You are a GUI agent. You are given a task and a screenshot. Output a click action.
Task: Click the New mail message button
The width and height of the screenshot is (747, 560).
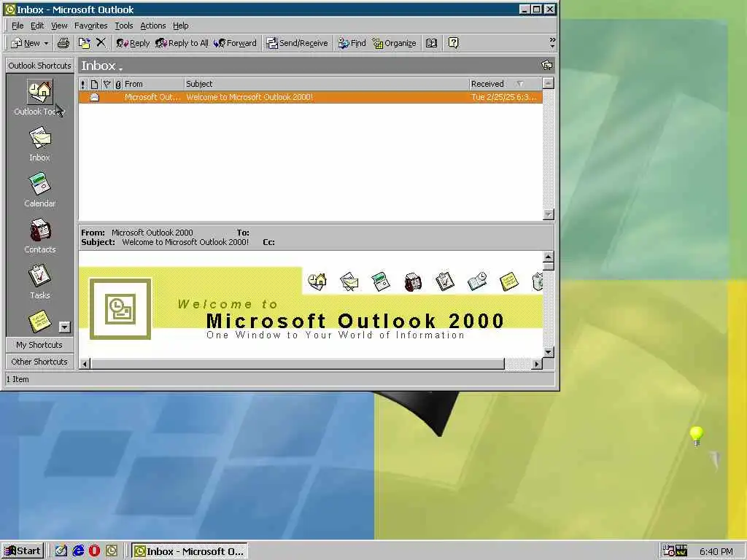point(26,43)
